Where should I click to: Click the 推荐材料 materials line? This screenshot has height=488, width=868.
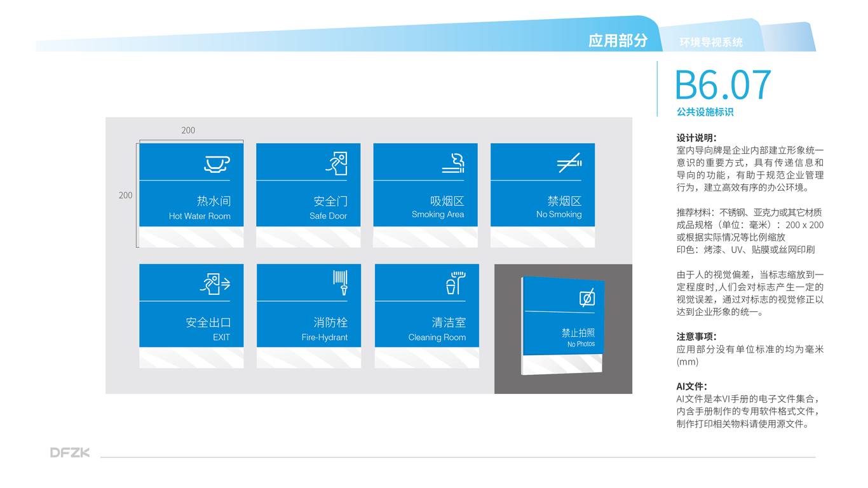tap(750, 212)
